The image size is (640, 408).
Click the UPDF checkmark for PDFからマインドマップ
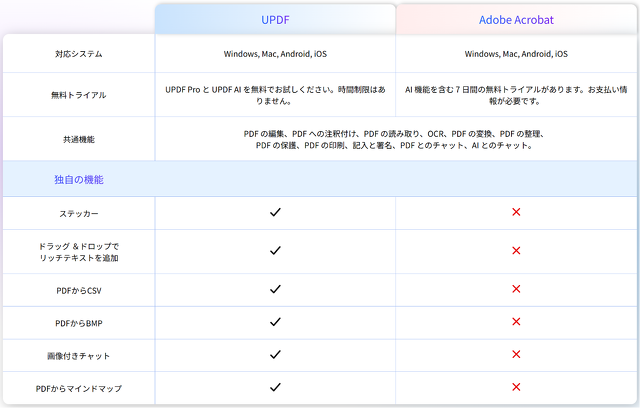coord(275,387)
